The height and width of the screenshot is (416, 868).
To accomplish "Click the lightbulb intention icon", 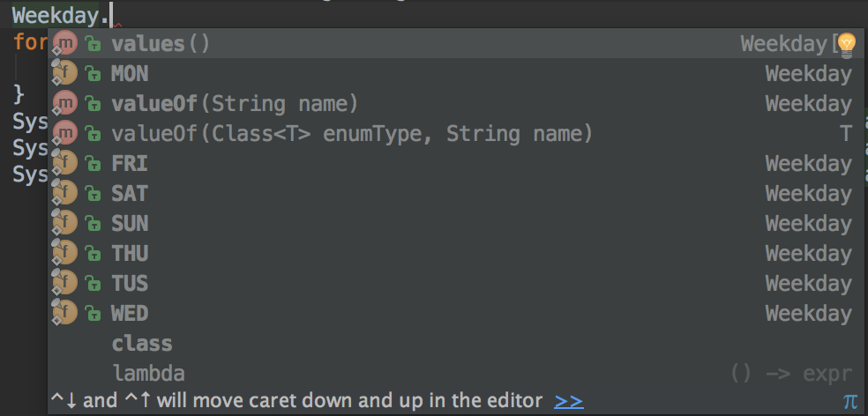I will (847, 45).
